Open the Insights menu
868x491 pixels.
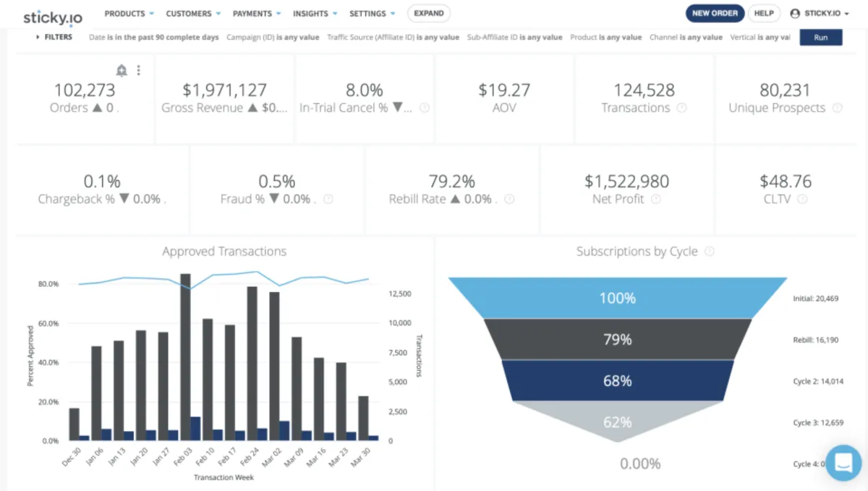[315, 14]
